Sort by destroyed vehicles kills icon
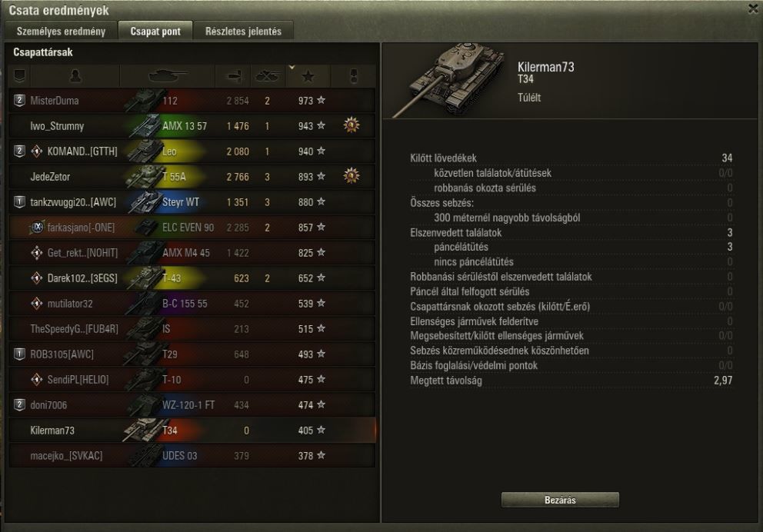 click(x=268, y=76)
